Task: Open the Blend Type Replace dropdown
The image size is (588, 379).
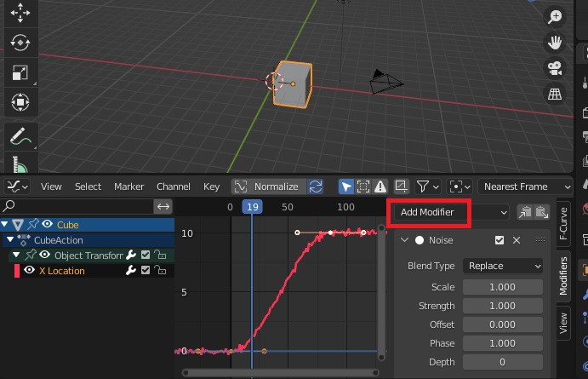Action: [503, 266]
